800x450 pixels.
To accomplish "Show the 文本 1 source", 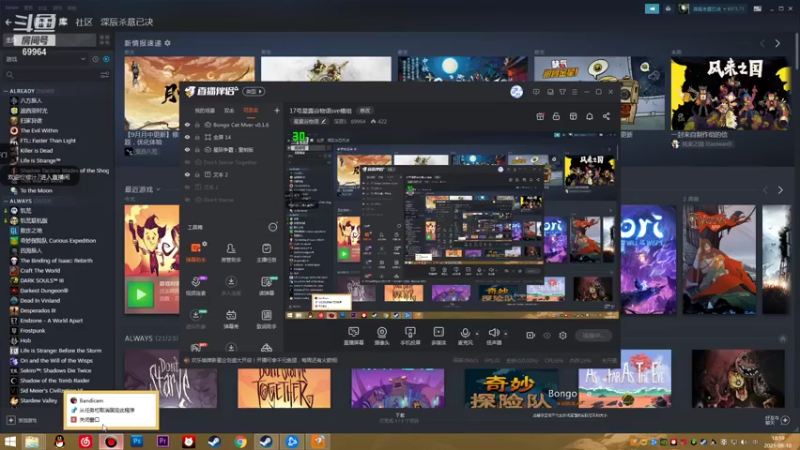I will coord(187,187).
